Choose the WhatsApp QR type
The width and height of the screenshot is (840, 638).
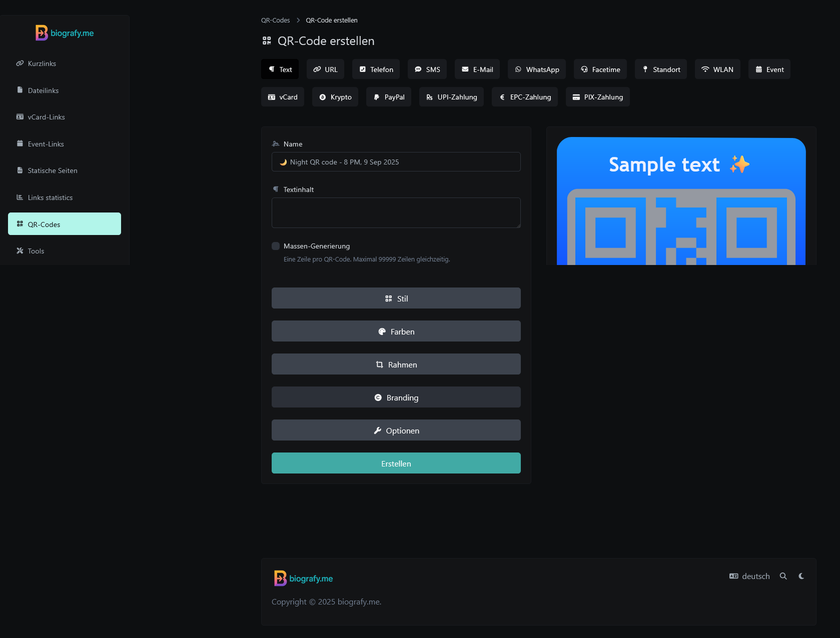537,69
